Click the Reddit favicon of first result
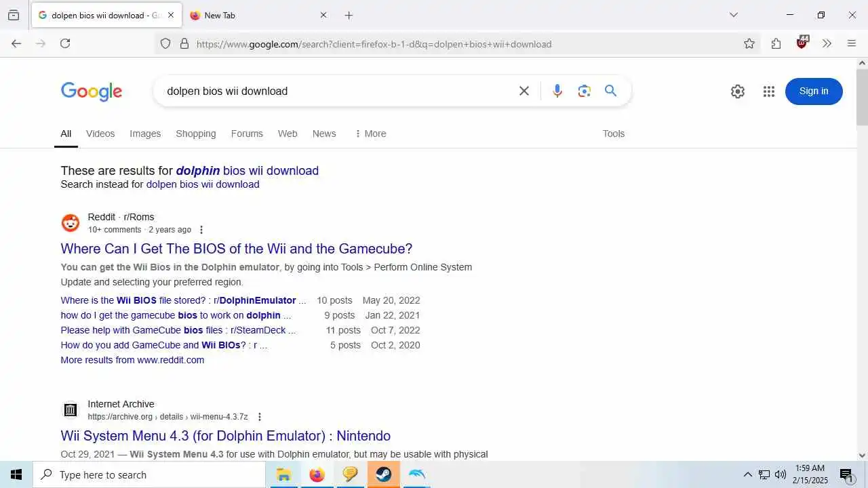The width and height of the screenshot is (868, 488). (x=71, y=223)
